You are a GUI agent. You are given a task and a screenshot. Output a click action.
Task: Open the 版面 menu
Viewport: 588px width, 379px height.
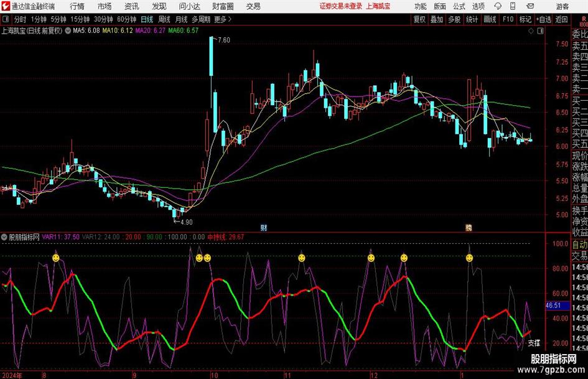439,6
